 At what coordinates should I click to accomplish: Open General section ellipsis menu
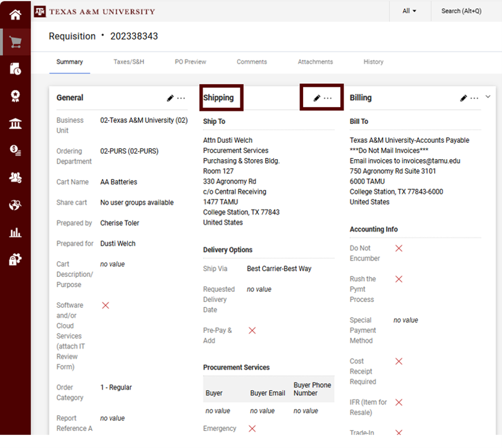coord(181,98)
